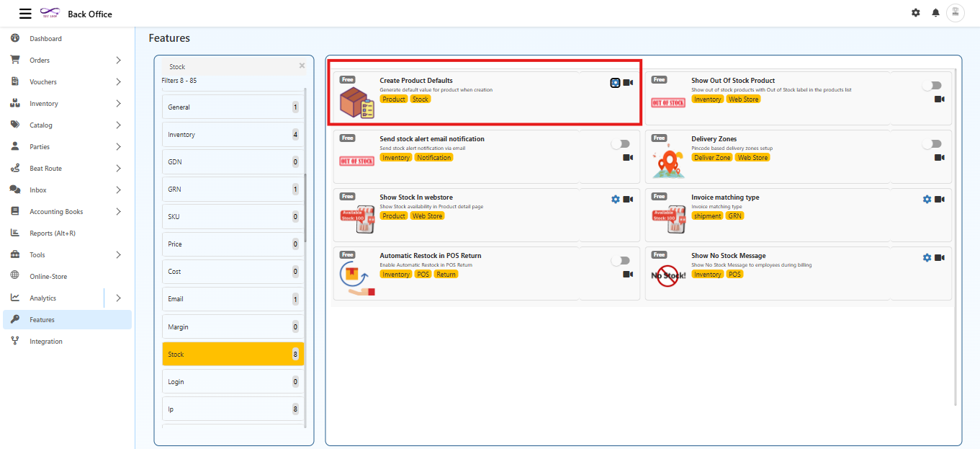Clear the Stock filter with the x
The width and height of the screenshot is (980, 449).
(x=302, y=65)
